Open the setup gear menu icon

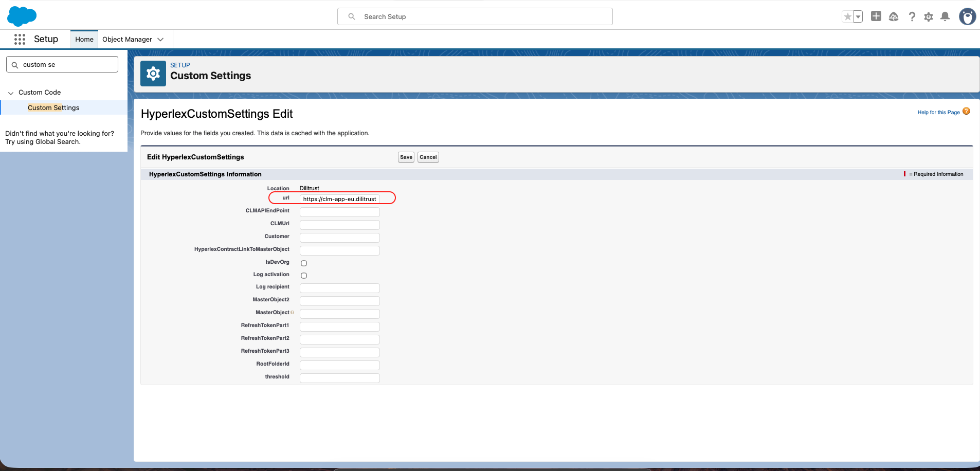(929, 17)
